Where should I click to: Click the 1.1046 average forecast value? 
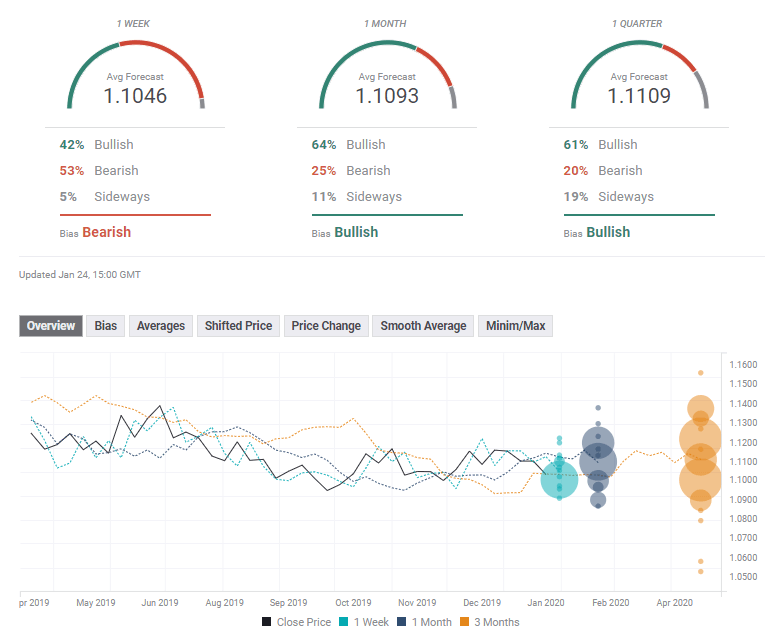[x=135, y=96]
